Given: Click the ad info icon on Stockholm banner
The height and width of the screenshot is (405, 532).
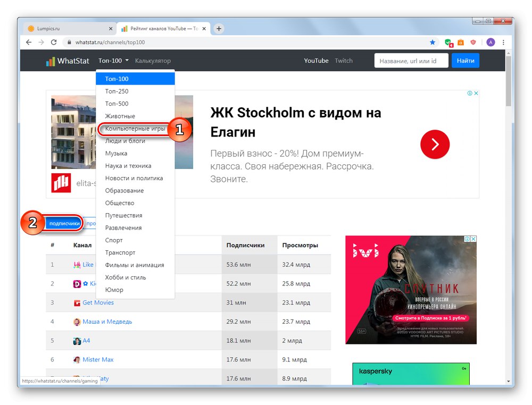Looking at the screenshot, I should 470,93.
